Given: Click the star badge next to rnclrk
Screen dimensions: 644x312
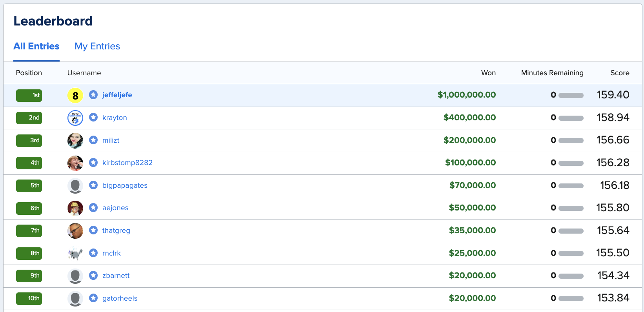Looking at the screenshot, I should pyautogui.click(x=93, y=253).
